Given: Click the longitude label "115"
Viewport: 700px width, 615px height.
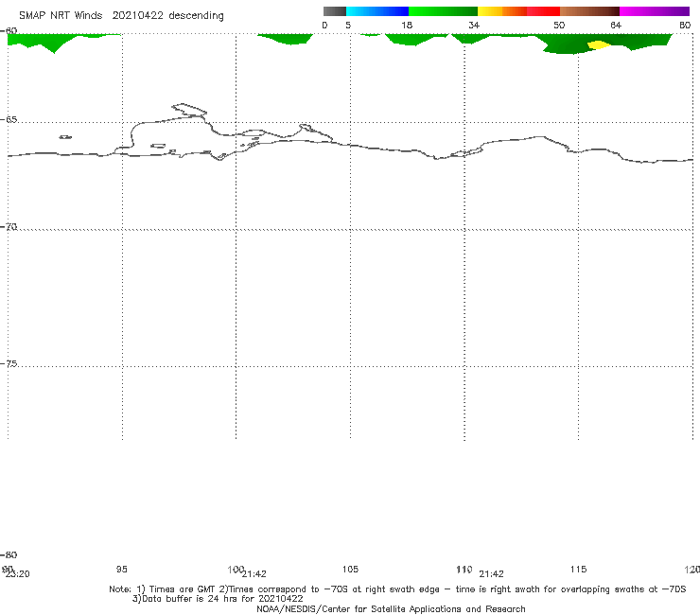Looking at the screenshot, I should coord(578,569).
